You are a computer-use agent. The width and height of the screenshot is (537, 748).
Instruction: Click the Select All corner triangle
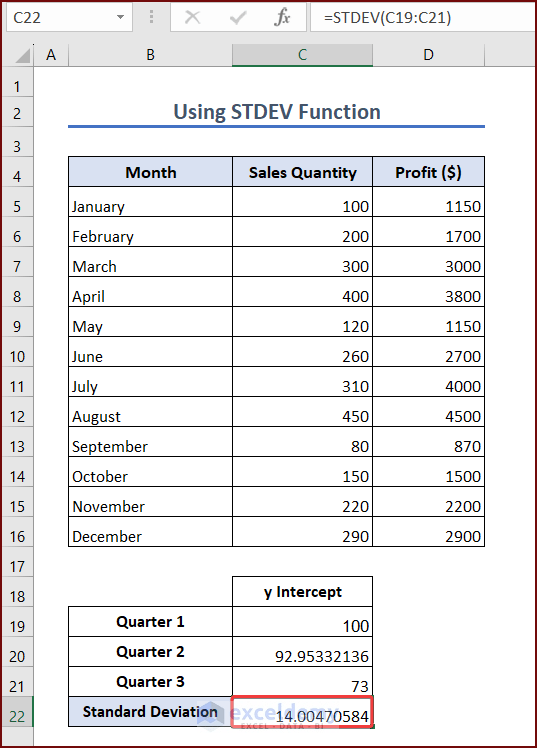pyautogui.click(x=22, y=56)
